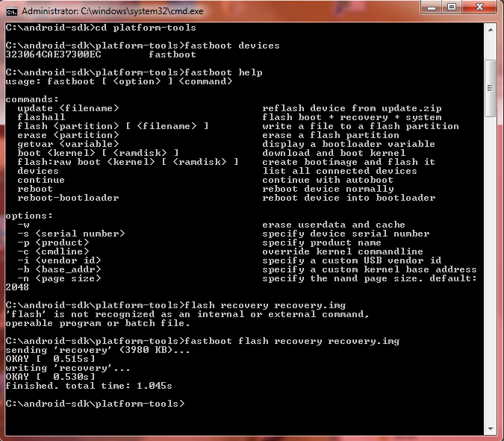This screenshot has height=441, width=504.
Task: Click 'reflash device from update.zip' description
Action: pos(352,108)
